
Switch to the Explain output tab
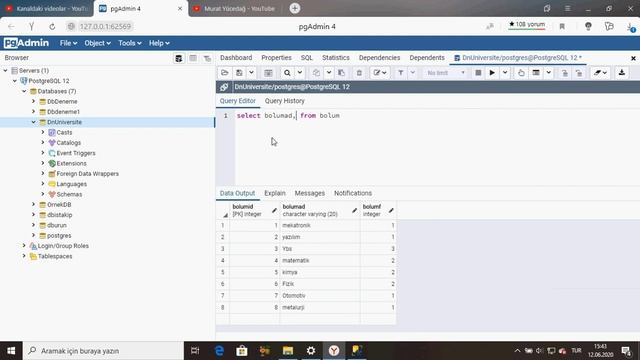pyautogui.click(x=275, y=193)
